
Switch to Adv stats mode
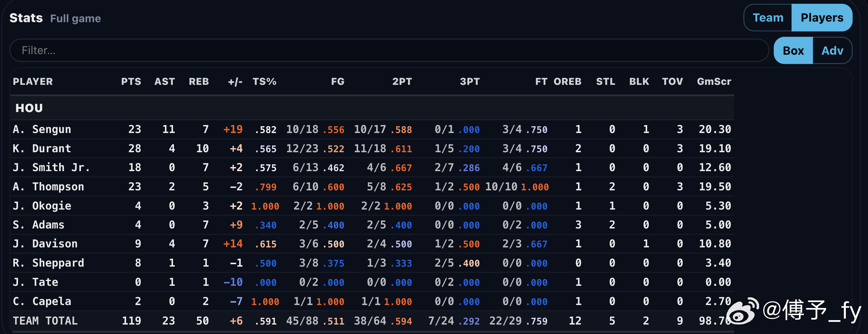[832, 51]
